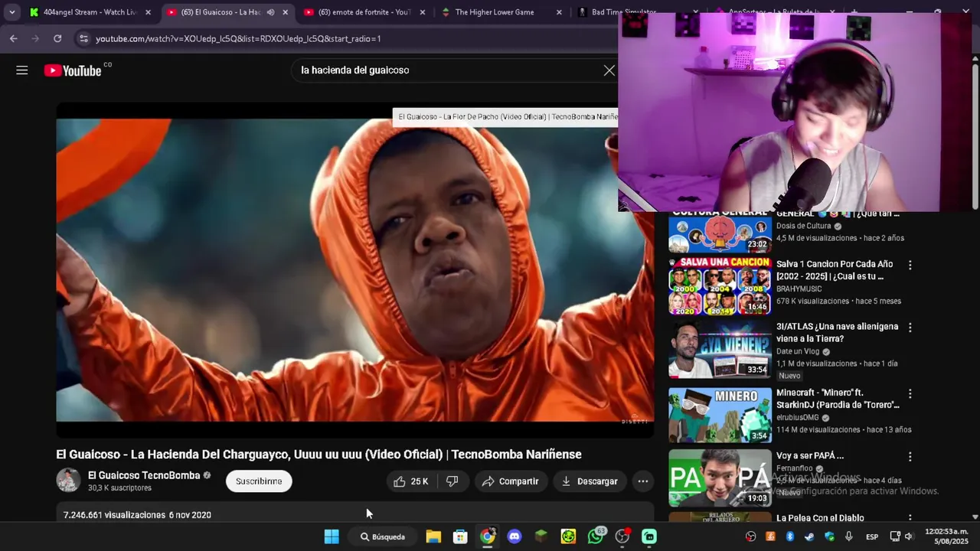
Task: Open WhatsApp from the taskbar
Action: pos(596,536)
